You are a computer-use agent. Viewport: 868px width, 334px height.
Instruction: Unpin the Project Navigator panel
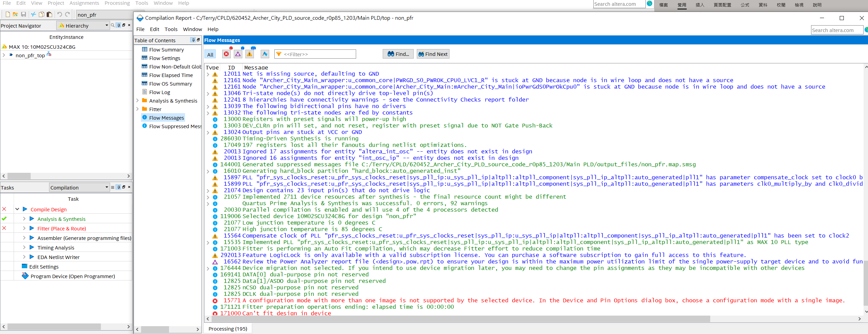coord(119,25)
